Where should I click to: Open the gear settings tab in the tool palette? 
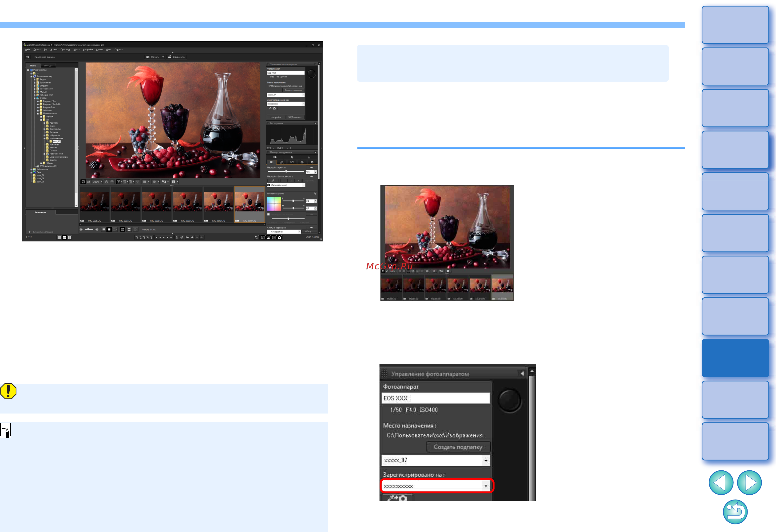pos(312,162)
